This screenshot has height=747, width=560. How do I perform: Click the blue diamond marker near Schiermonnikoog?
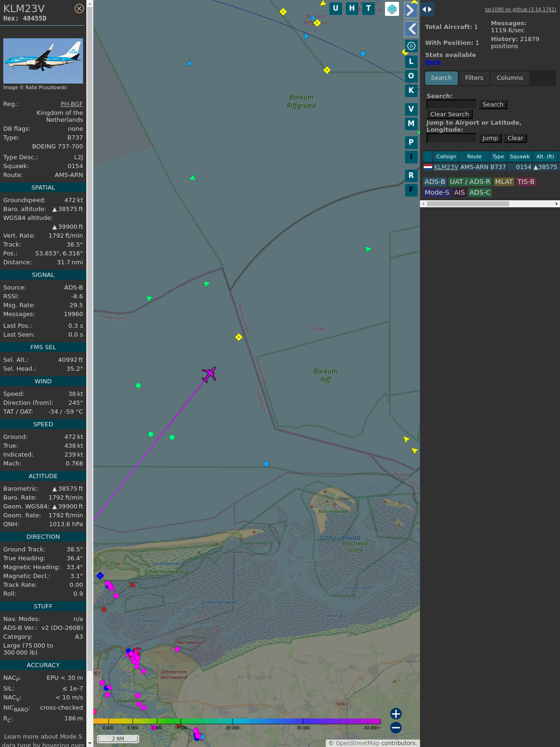100,576
